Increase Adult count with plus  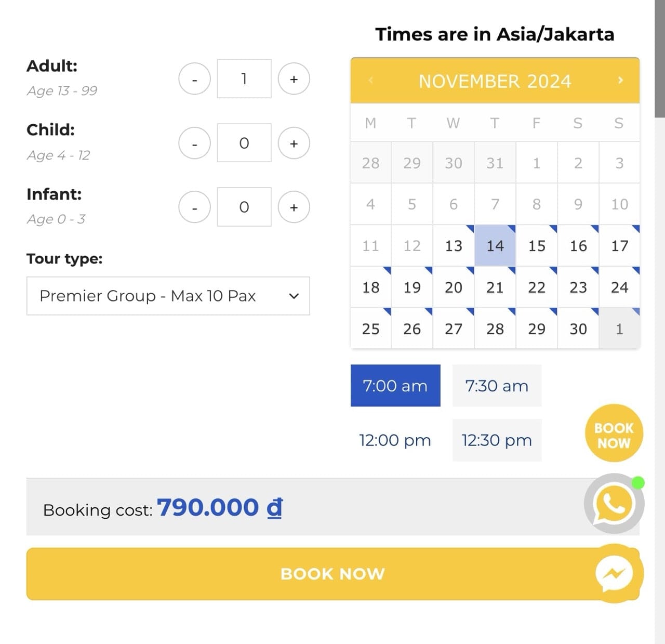coord(294,79)
